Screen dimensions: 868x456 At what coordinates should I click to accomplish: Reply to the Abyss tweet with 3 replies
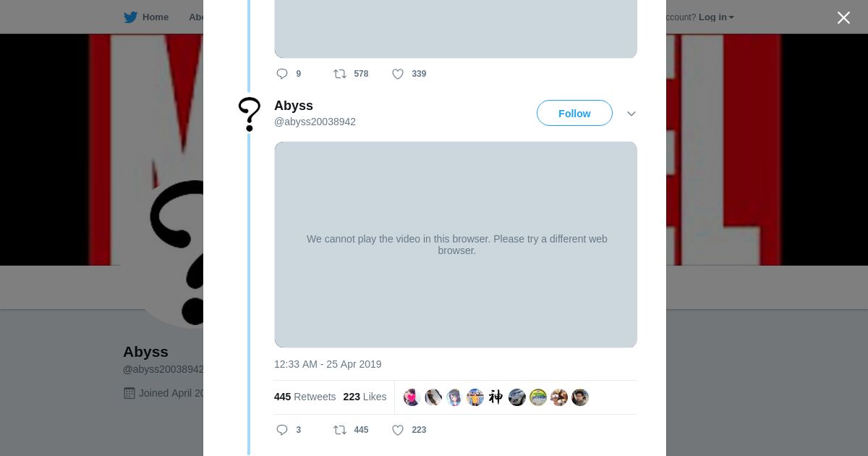pos(283,430)
